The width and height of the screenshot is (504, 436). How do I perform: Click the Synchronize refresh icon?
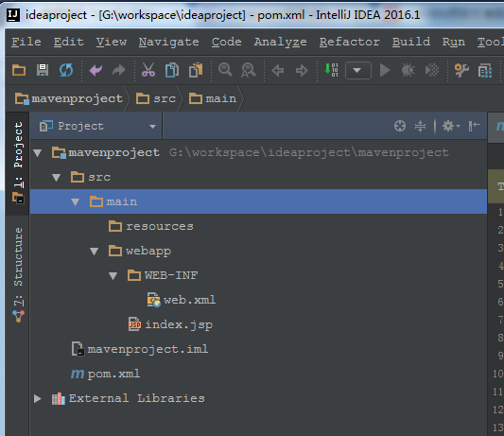click(66, 70)
